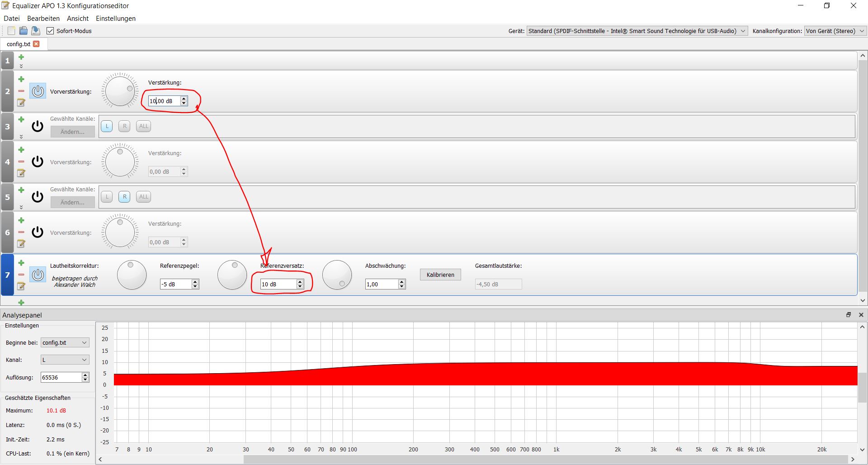The height and width of the screenshot is (465, 868).
Task: Expand row 1 with the chevron
Action: [x=21, y=66]
